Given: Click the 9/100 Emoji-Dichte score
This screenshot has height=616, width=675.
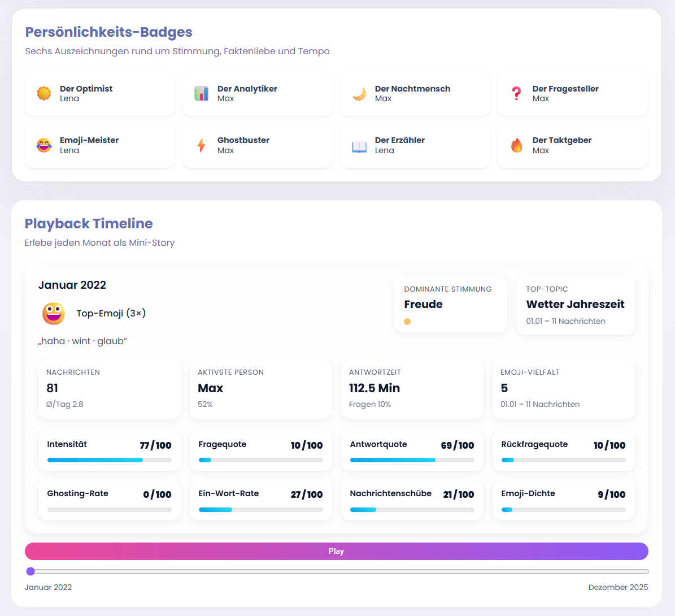Looking at the screenshot, I should (611, 494).
